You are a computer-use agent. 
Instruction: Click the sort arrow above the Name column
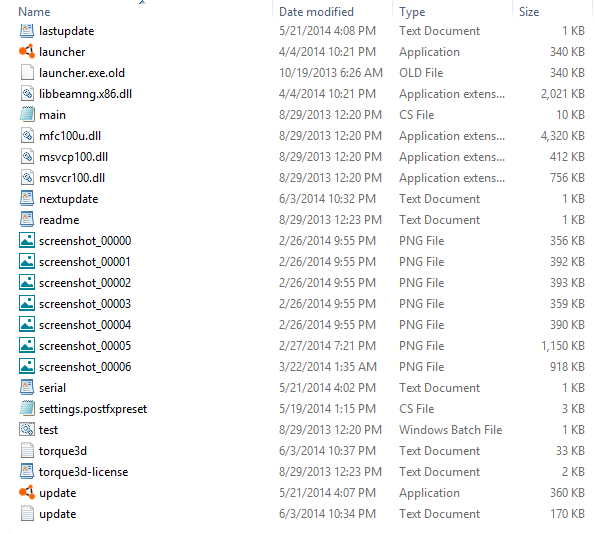[x=142, y=2]
